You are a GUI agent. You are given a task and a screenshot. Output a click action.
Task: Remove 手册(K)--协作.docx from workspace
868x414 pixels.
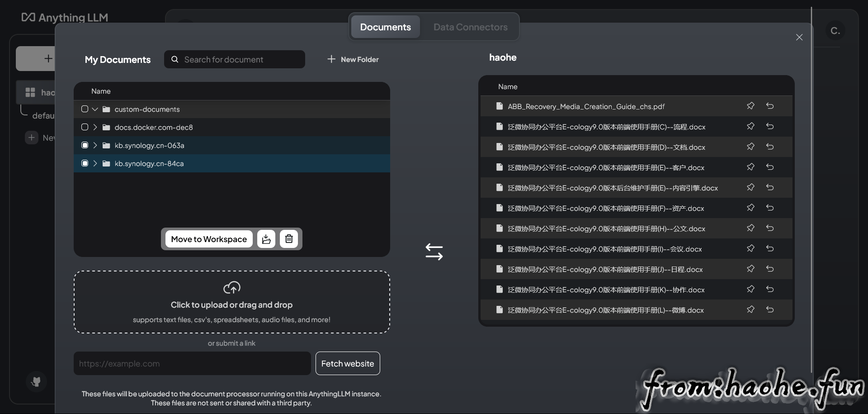[x=770, y=289]
